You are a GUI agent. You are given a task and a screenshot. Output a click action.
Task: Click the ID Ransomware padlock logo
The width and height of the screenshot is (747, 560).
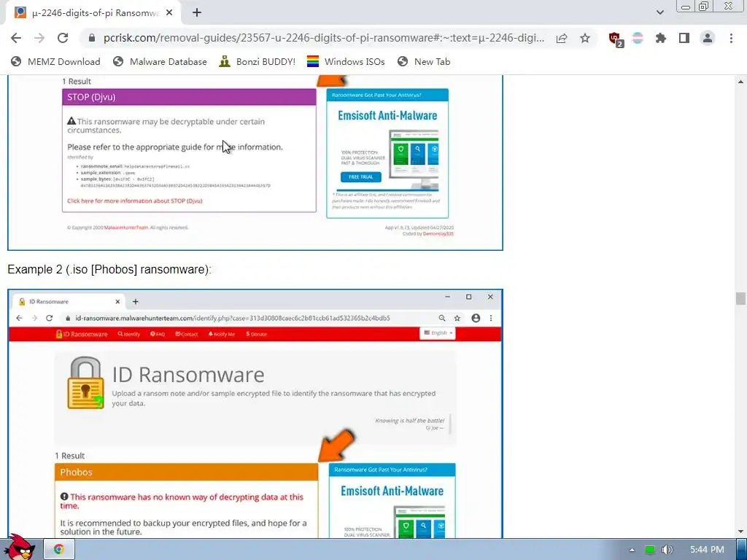(x=86, y=383)
